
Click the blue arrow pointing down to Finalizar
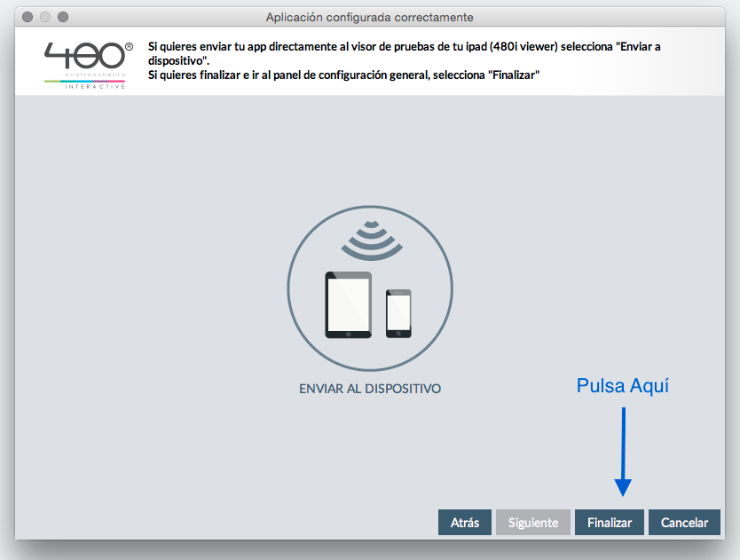tap(623, 451)
